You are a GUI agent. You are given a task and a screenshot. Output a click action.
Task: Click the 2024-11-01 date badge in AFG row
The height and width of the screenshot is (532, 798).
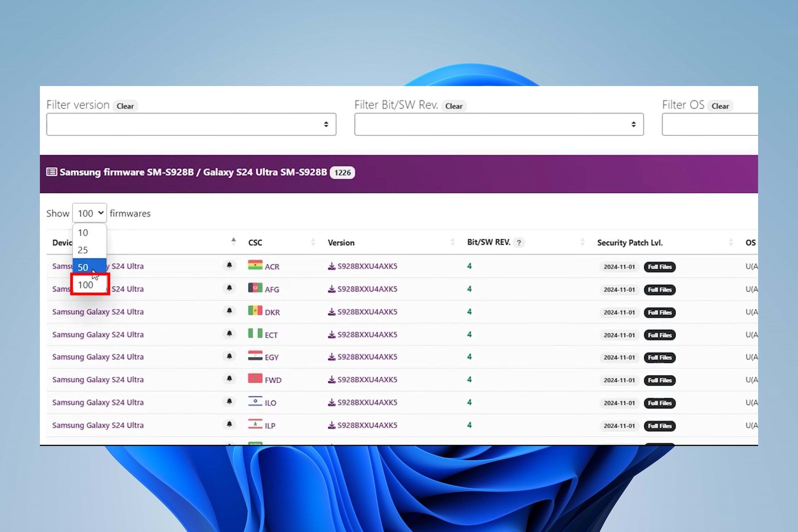pyautogui.click(x=619, y=290)
